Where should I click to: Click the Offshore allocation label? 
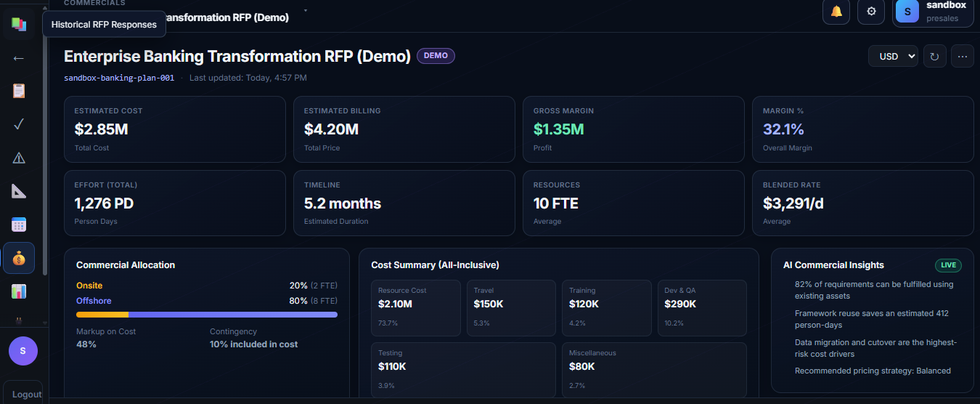[94, 301]
